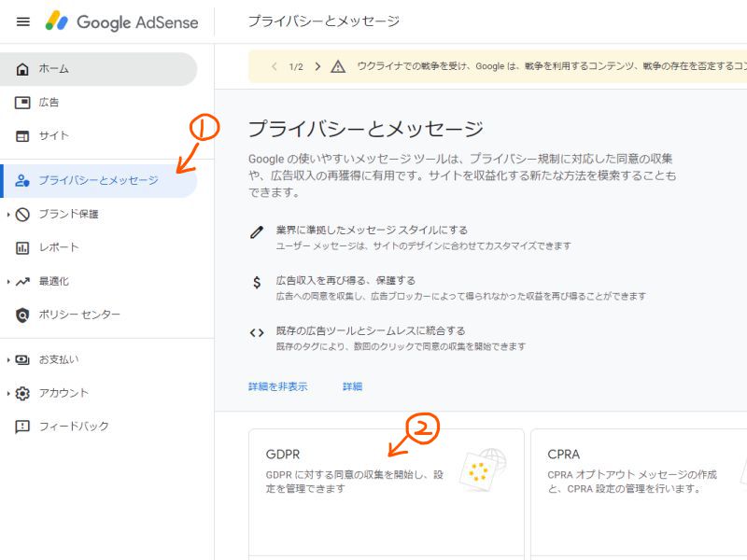Click the GDPR EU flag illustration
Screen dimensions: 747x560
(483, 469)
